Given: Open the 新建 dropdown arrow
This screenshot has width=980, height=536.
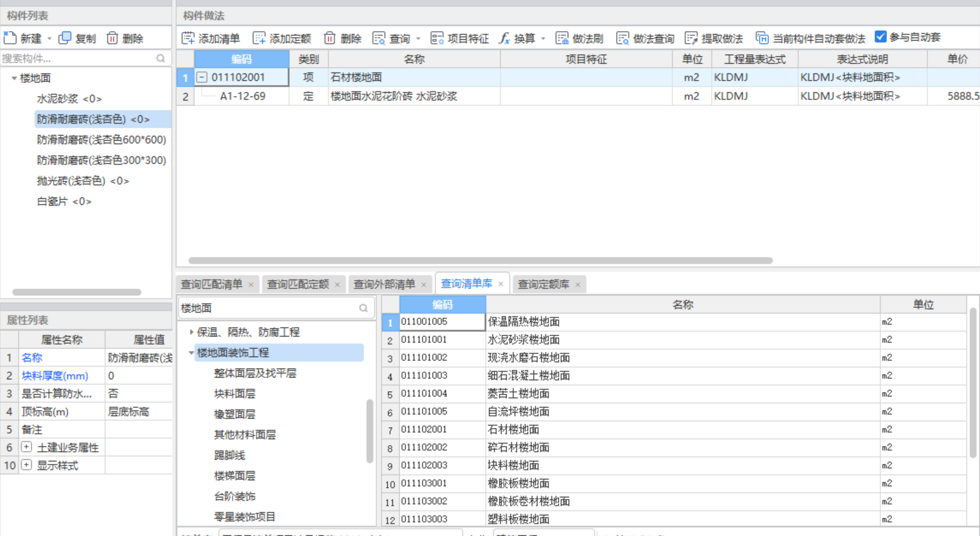Looking at the screenshot, I should click(x=50, y=39).
